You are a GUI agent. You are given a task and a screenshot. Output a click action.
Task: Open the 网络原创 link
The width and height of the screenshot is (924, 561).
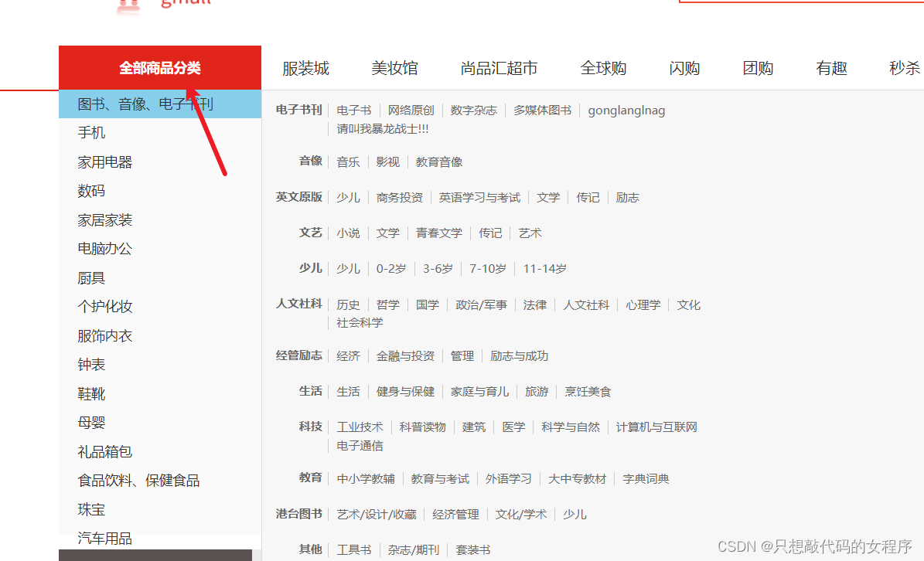(411, 110)
